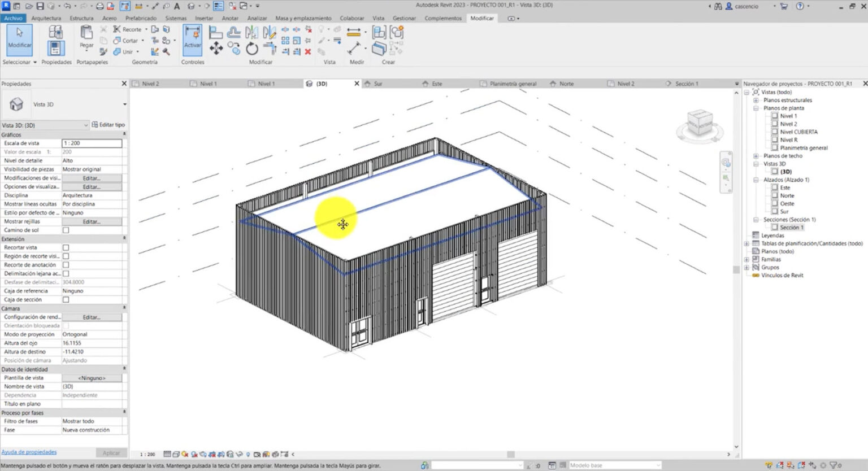
Task: Open the Arquitectura ribbon tab
Action: pyautogui.click(x=46, y=18)
